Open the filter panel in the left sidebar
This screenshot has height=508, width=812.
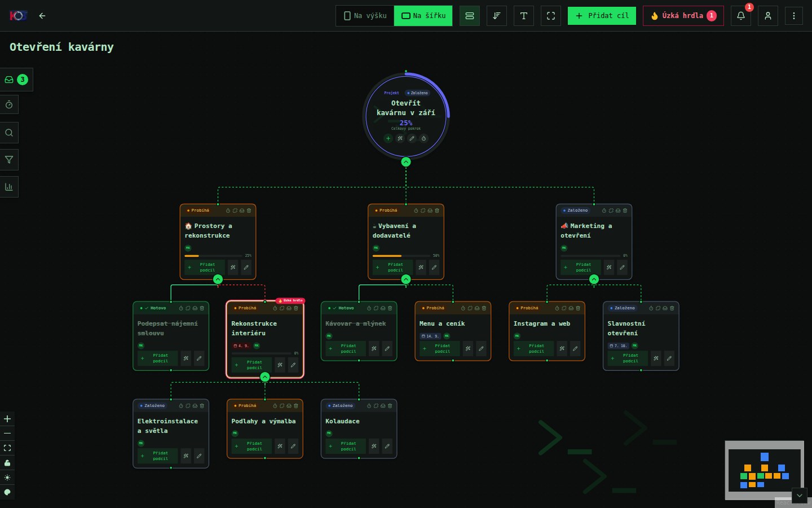[x=9, y=160]
